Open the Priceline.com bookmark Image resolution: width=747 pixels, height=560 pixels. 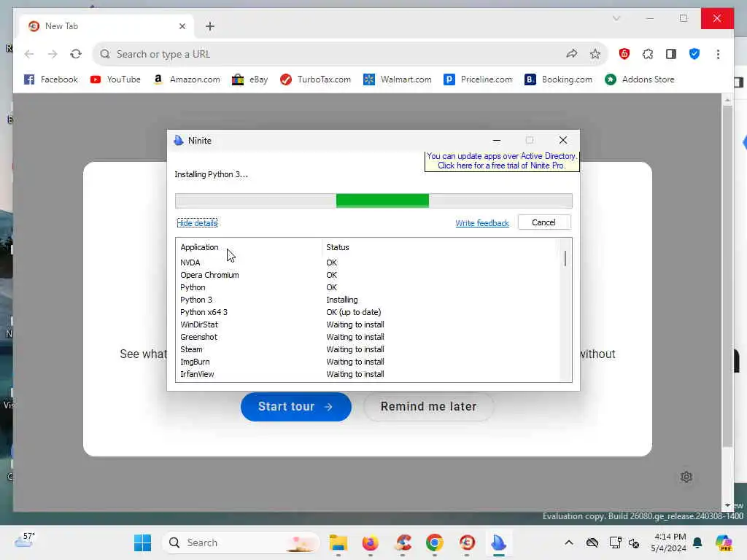point(478,79)
